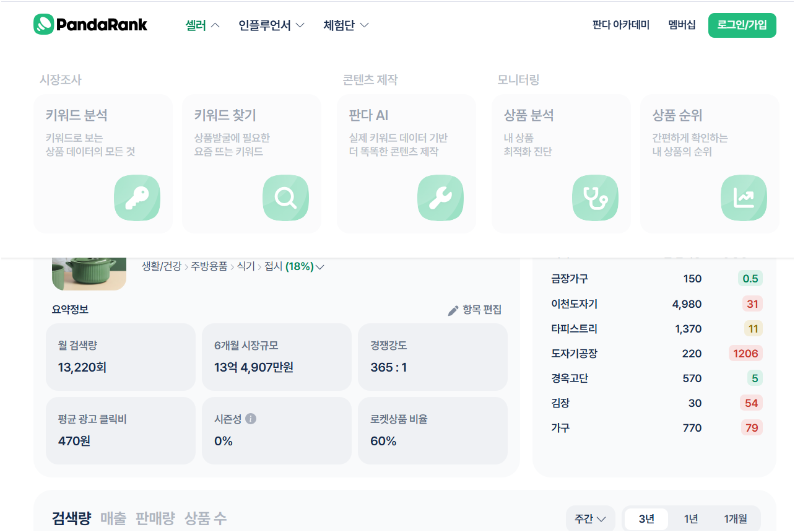The height and width of the screenshot is (532, 795).
Task: Expand the 셀러 navigation dropdown
Action: coord(201,25)
